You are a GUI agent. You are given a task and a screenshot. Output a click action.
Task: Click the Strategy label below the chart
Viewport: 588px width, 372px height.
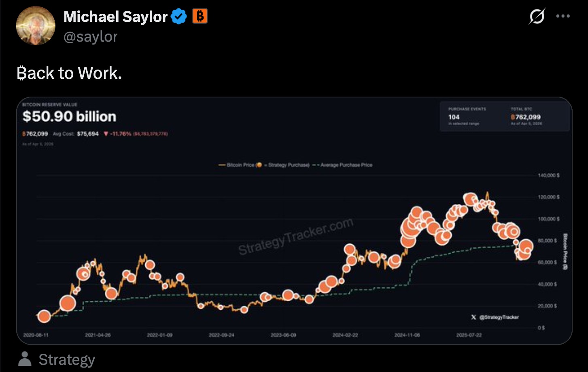[x=67, y=359]
